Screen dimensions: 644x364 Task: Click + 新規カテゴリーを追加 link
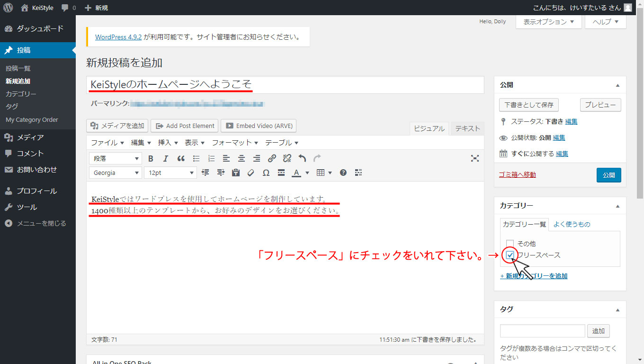click(x=534, y=276)
